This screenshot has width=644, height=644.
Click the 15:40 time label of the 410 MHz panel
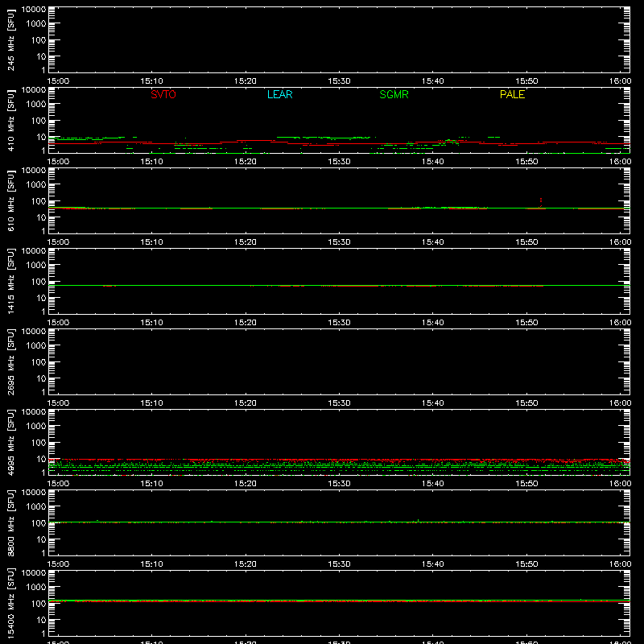pos(433,162)
